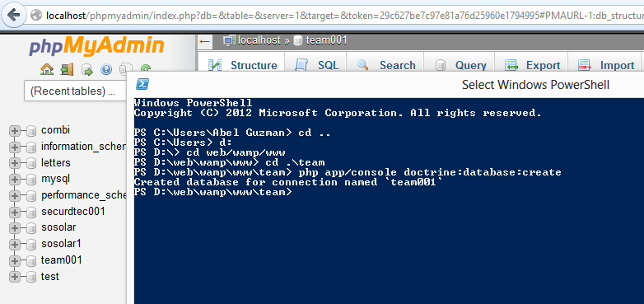Click the localhost breadcrumb link
The height and width of the screenshot is (304, 644).
[x=259, y=40]
